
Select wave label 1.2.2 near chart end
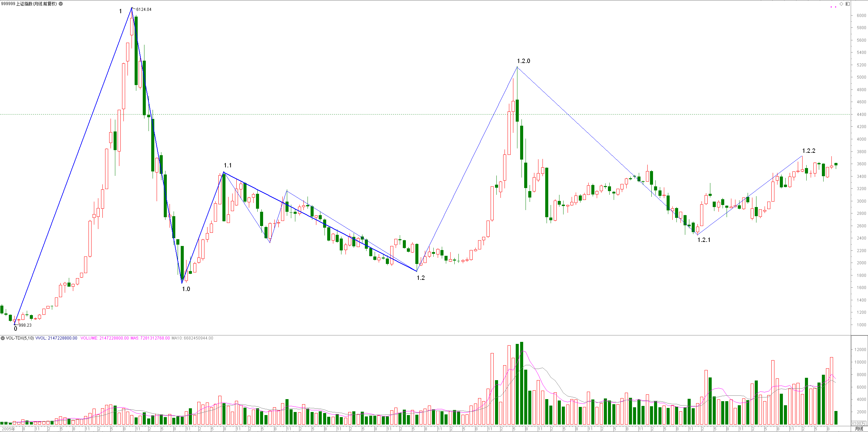(809, 151)
